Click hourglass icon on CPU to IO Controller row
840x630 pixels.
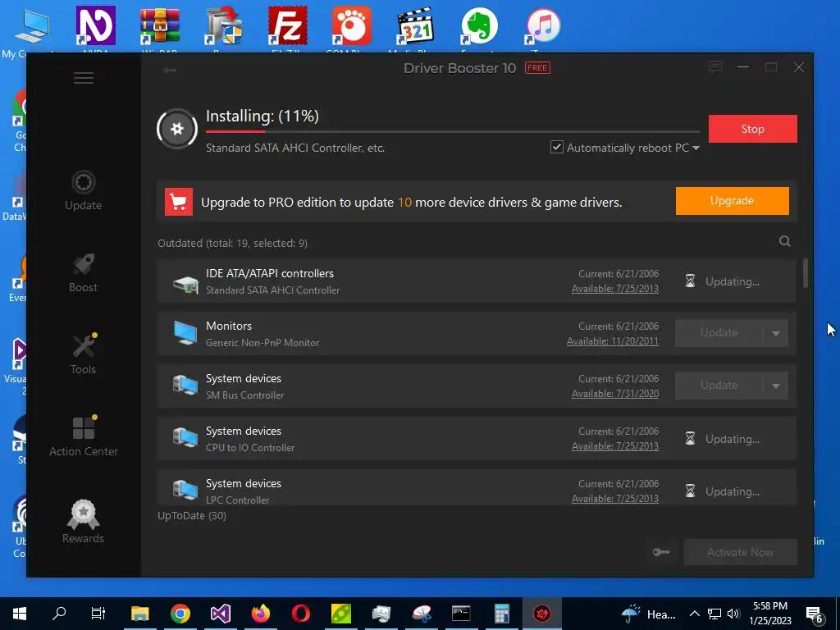(x=690, y=439)
